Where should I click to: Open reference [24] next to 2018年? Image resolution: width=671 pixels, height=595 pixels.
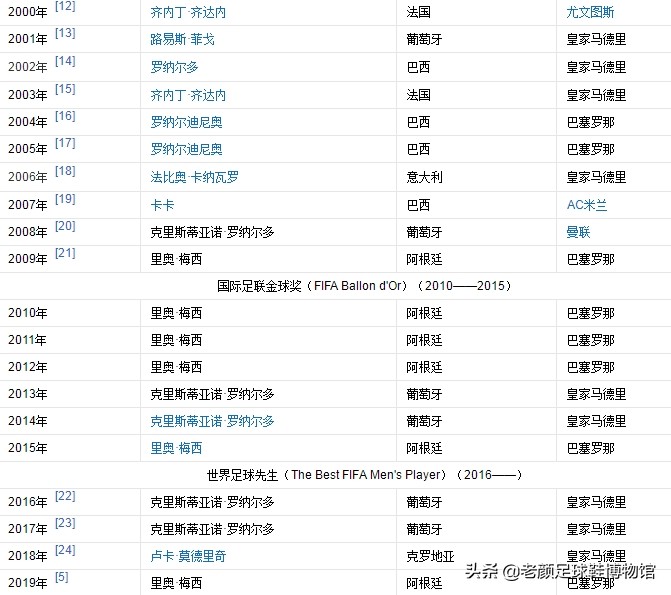point(65,550)
